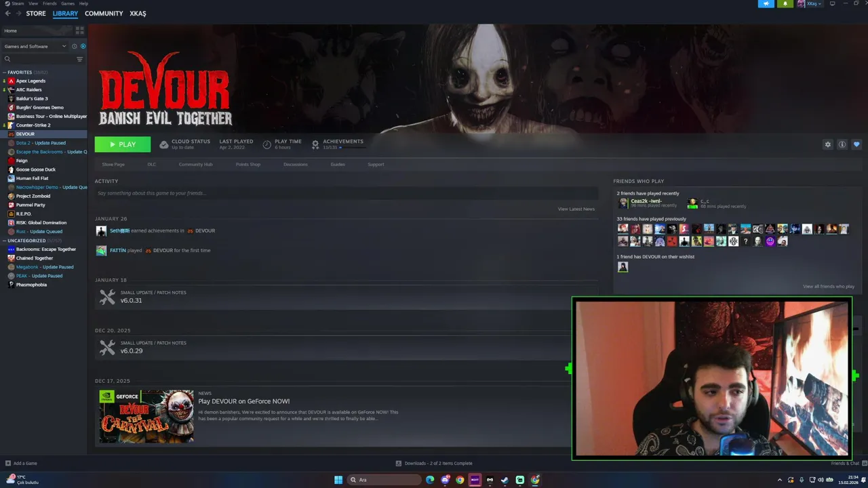Open the Community Hub link
This screenshot has width=868, height=488.
[x=195, y=164]
